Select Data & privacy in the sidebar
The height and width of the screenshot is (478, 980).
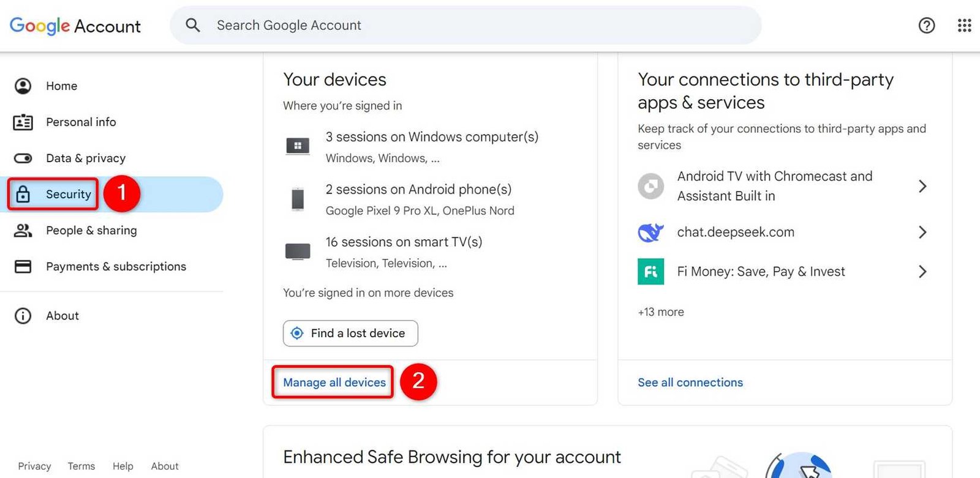point(85,158)
